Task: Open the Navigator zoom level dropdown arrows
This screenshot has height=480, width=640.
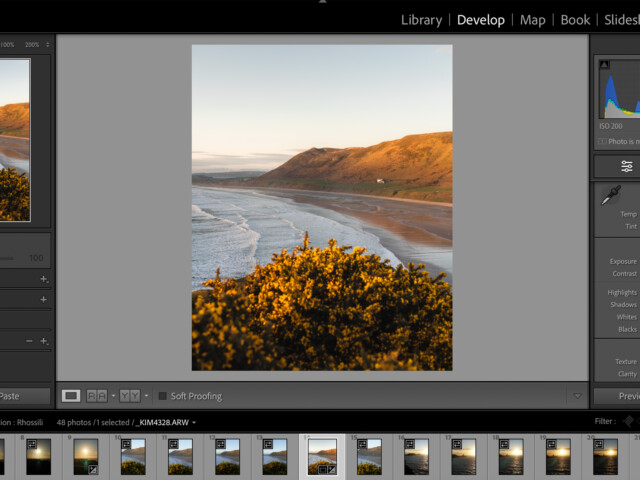Action: pos(47,45)
